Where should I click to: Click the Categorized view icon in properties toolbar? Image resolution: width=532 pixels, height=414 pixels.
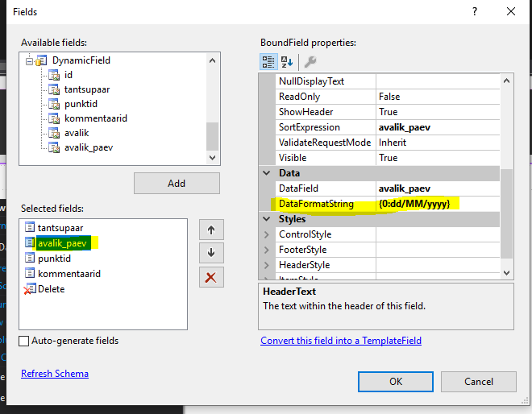[x=268, y=62]
